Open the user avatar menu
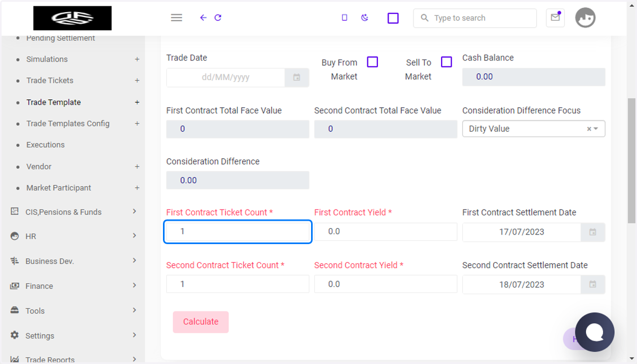The width and height of the screenshot is (637, 364). point(586,18)
